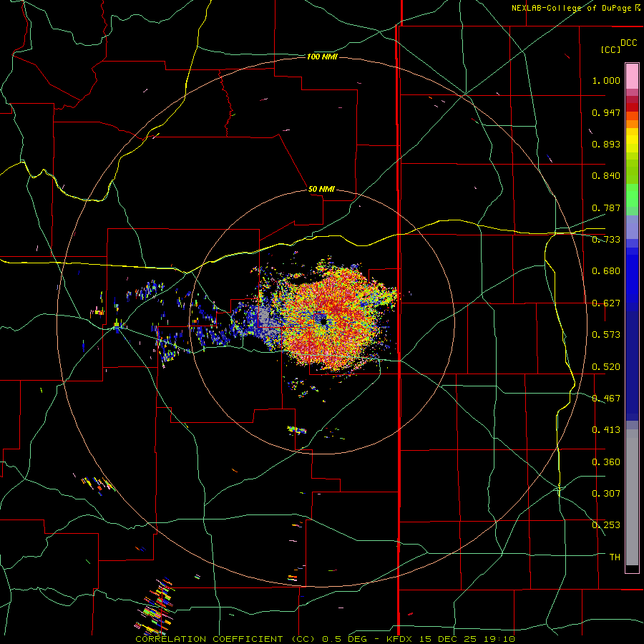
Task: Pick the bright green swatch on color scale
Action: pos(632,195)
